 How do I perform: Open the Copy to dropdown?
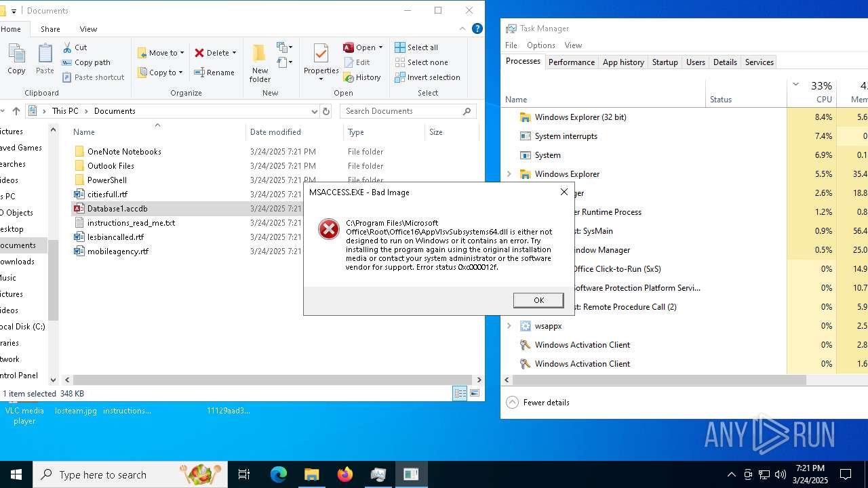[160, 73]
